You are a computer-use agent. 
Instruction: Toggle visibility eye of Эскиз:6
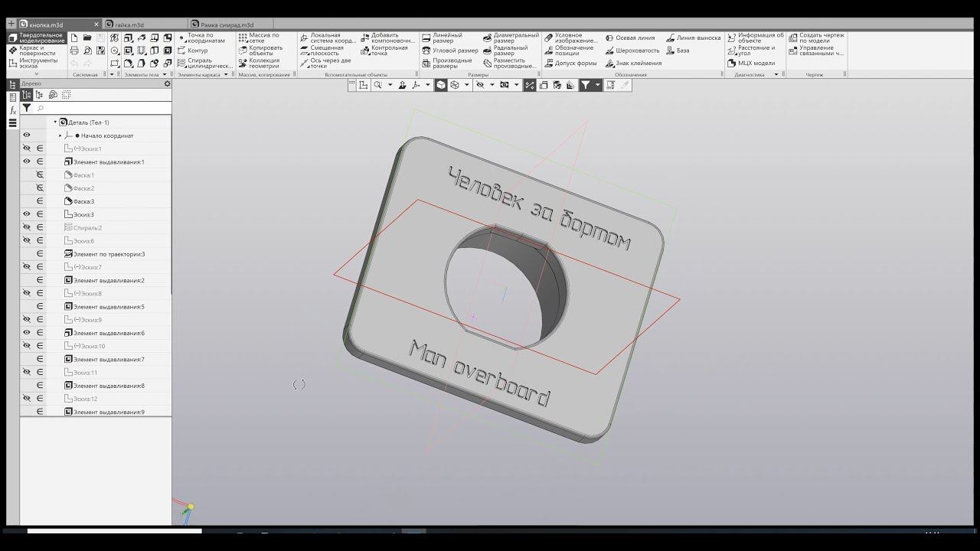click(x=27, y=240)
